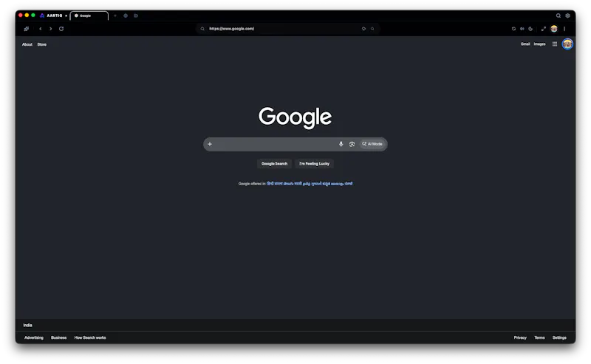Open the three-dot browser menu
This screenshot has width=591, height=364.
point(564,29)
